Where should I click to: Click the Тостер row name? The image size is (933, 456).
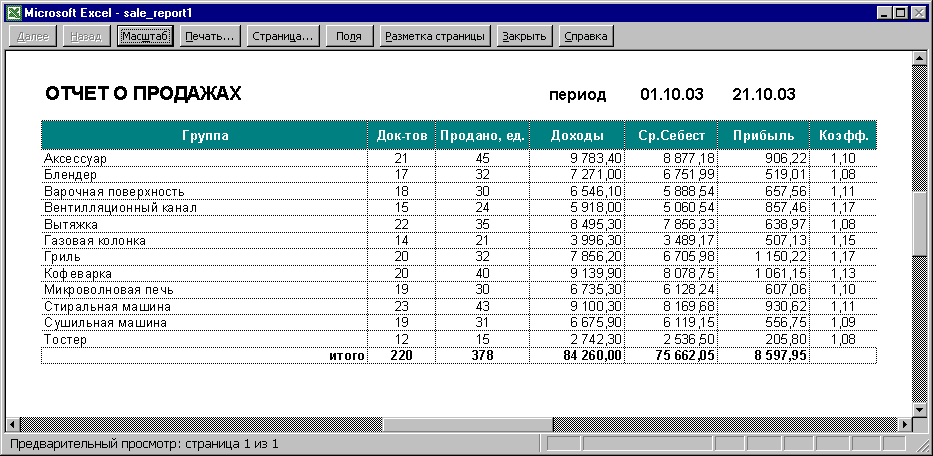tap(65, 339)
